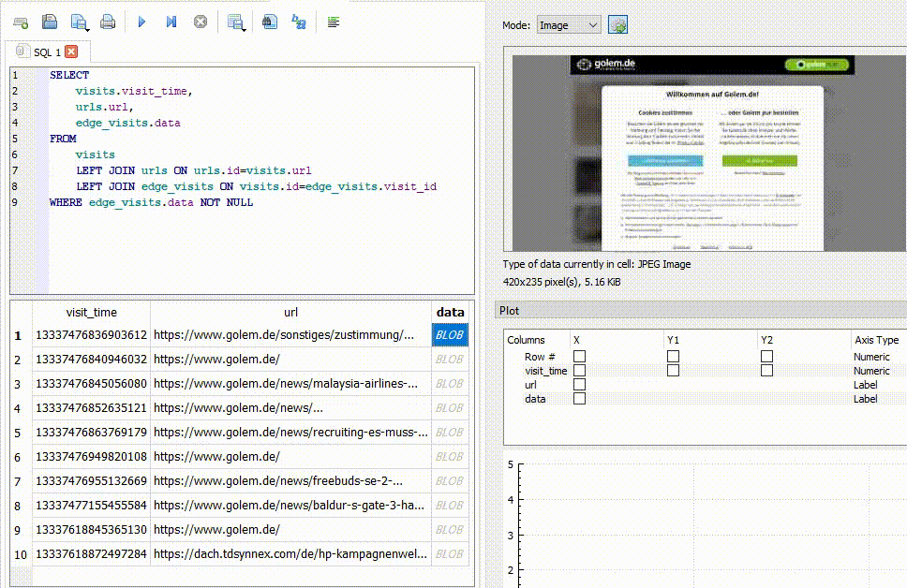
Task: Open the Mode dropdown showing Image
Action: coord(568,25)
